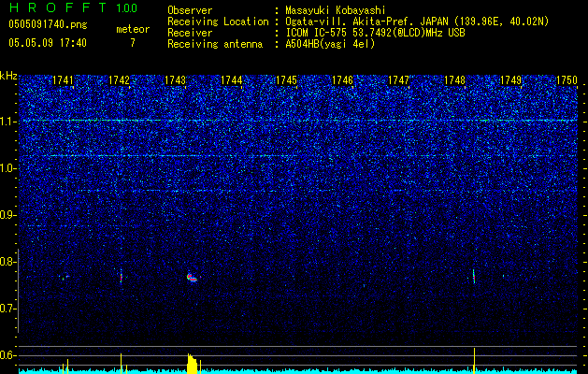
Task: Click the date stamp 05.05.09 17:40
Action: tap(48, 43)
